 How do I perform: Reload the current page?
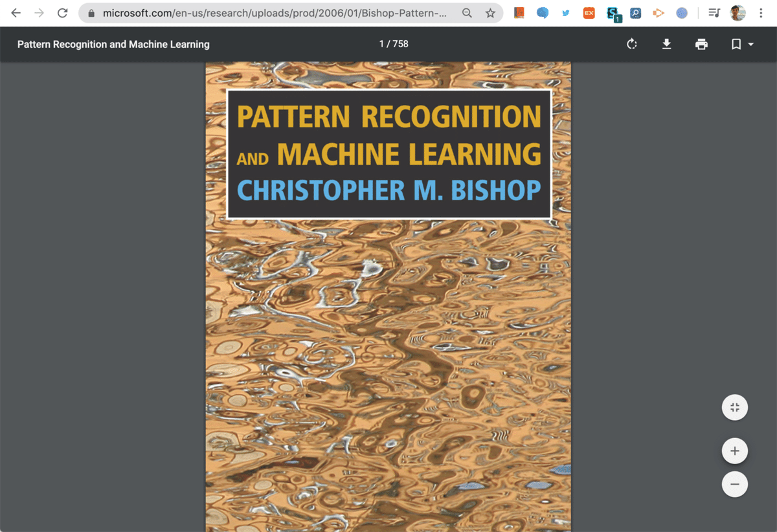63,13
